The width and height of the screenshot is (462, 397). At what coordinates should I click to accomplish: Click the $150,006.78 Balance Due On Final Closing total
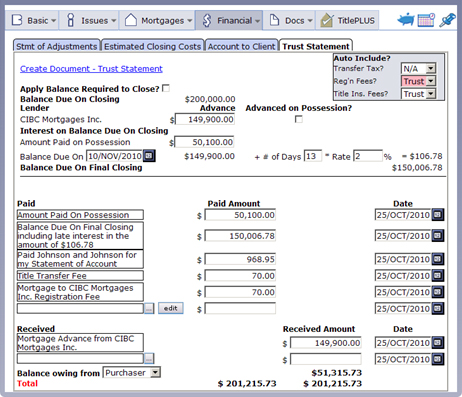417,167
